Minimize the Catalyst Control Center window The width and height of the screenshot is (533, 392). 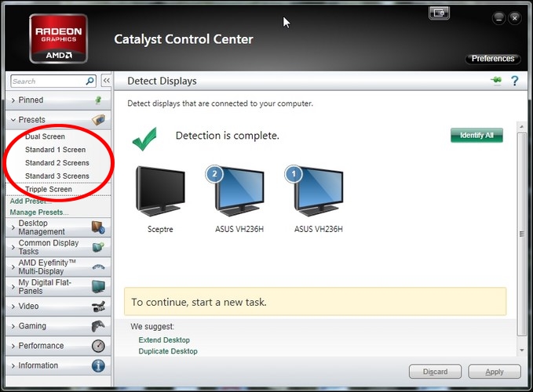click(x=498, y=19)
